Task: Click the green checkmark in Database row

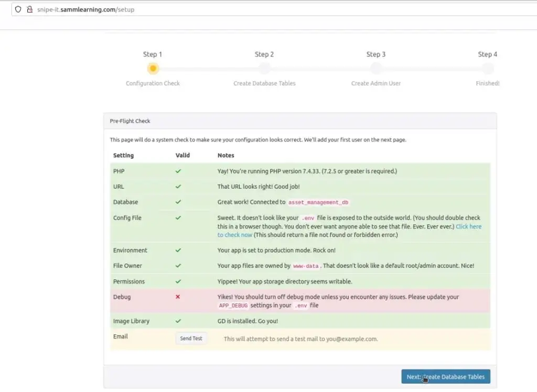Action: pyautogui.click(x=178, y=202)
